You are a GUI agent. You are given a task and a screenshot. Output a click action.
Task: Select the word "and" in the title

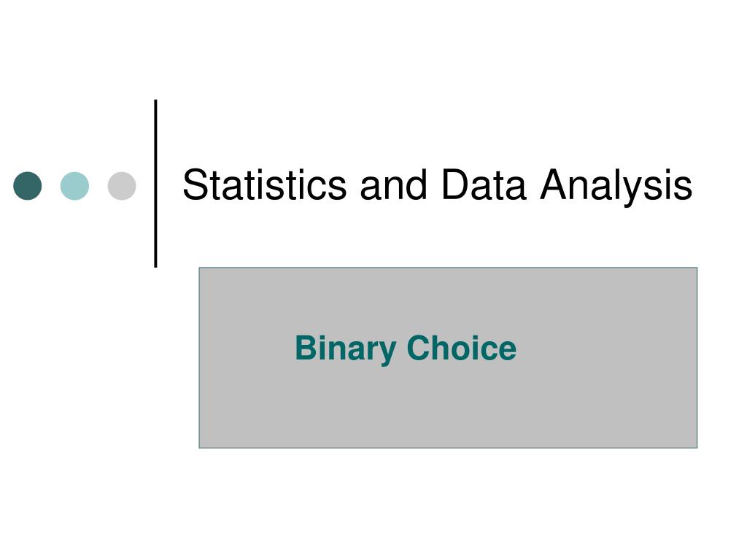click(x=393, y=184)
